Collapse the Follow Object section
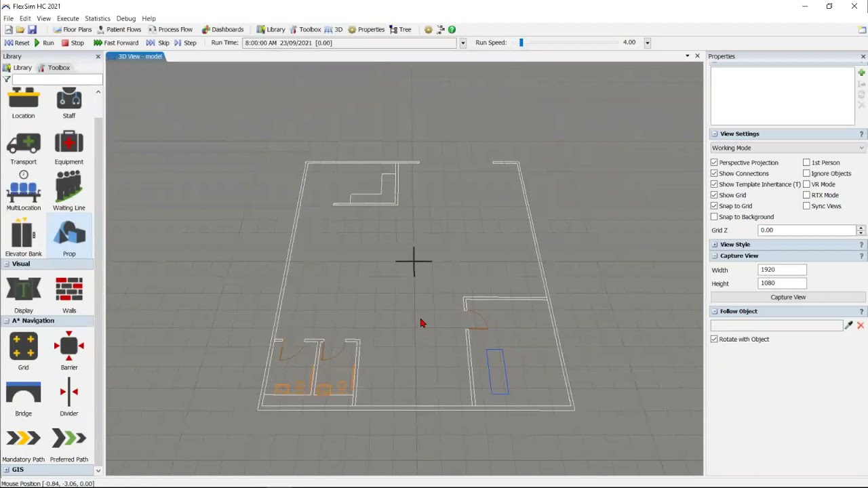The width and height of the screenshot is (868, 488). (714, 312)
